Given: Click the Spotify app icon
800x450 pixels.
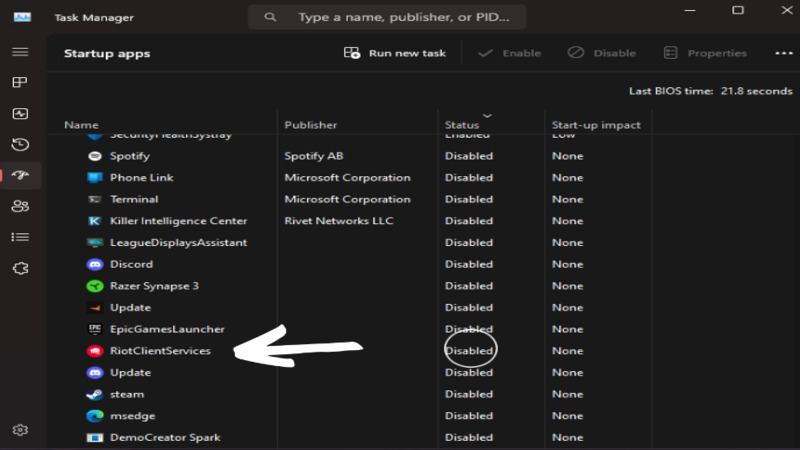Looking at the screenshot, I should point(95,156).
